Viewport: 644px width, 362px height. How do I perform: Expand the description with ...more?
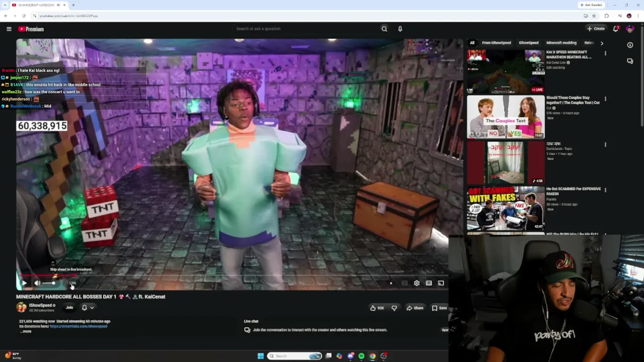click(x=25, y=331)
